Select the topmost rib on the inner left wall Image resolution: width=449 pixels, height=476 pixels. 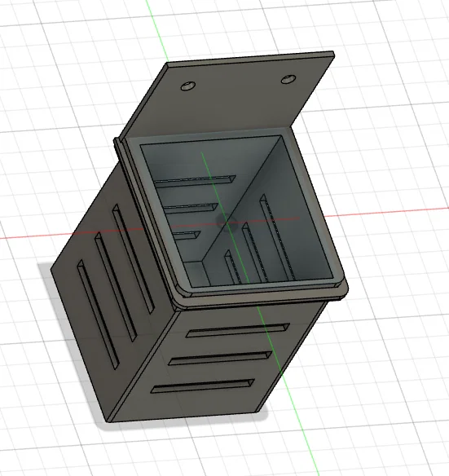pyautogui.click(x=195, y=181)
